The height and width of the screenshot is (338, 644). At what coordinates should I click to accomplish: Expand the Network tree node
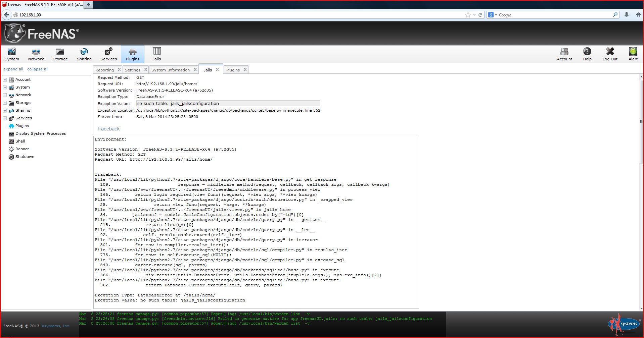pyautogui.click(x=5, y=95)
